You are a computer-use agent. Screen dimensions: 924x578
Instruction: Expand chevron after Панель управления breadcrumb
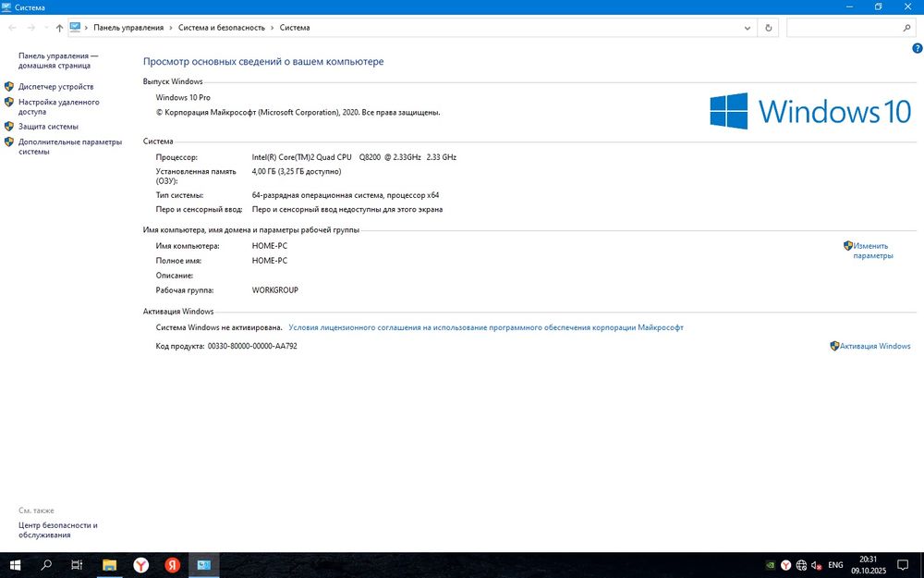pyautogui.click(x=171, y=28)
